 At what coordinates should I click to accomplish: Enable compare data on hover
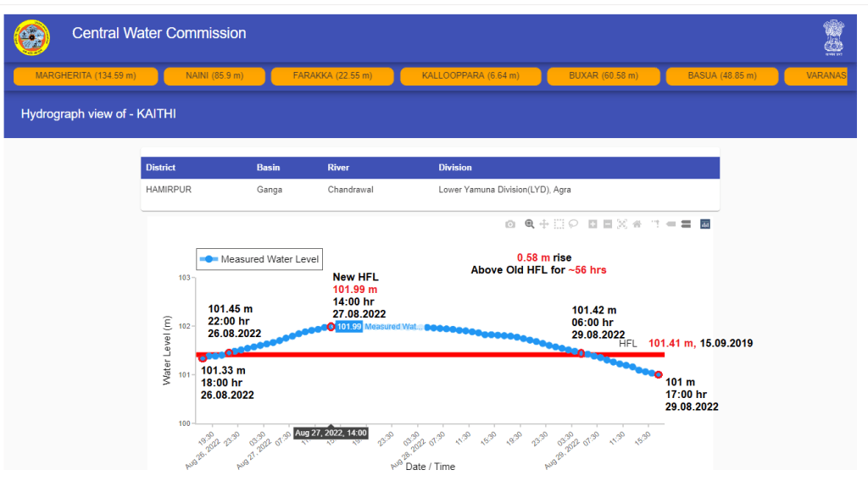(686, 224)
